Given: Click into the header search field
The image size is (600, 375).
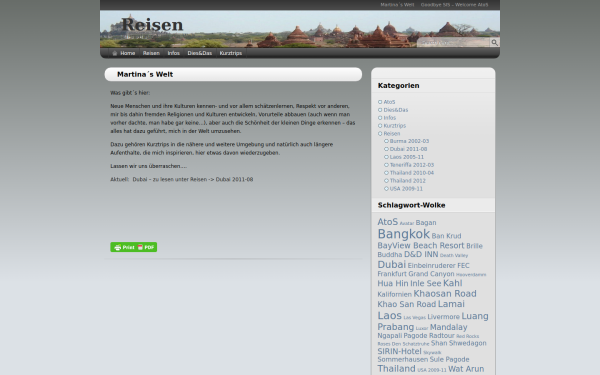Looking at the screenshot, I should (453, 42).
